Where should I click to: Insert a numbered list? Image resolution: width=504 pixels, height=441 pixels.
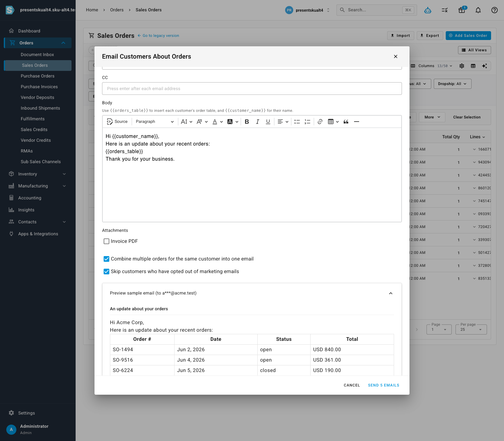[307, 122]
